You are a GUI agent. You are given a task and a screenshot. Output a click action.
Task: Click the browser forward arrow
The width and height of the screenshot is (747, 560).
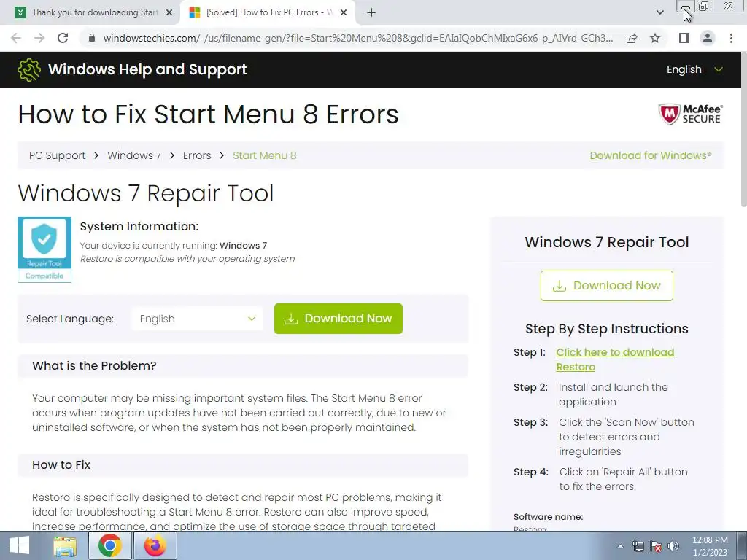click(39, 38)
